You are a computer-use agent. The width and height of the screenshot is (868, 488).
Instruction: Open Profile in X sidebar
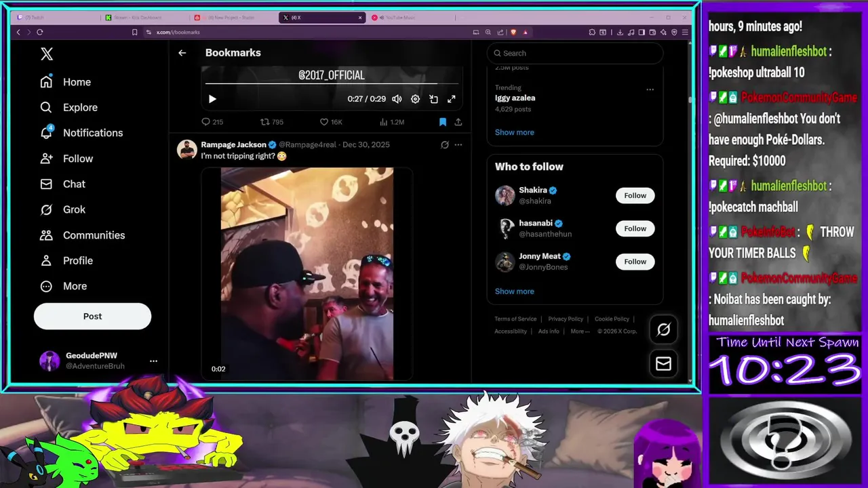66,260
